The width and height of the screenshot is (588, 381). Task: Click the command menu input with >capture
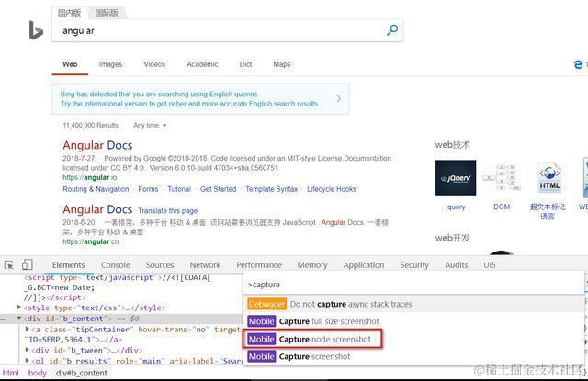pos(413,285)
